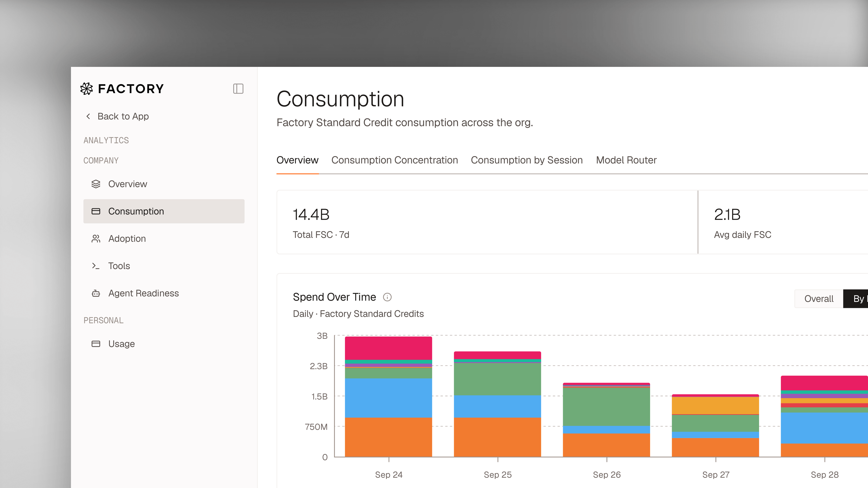Click the Back to App chevron arrow
The image size is (868, 488).
click(x=88, y=116)
